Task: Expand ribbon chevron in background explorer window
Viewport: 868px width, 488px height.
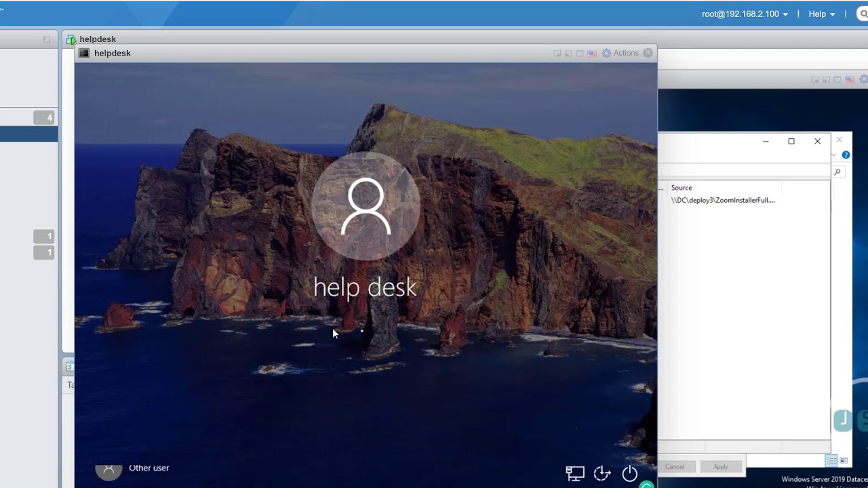Action: (834, 155)
